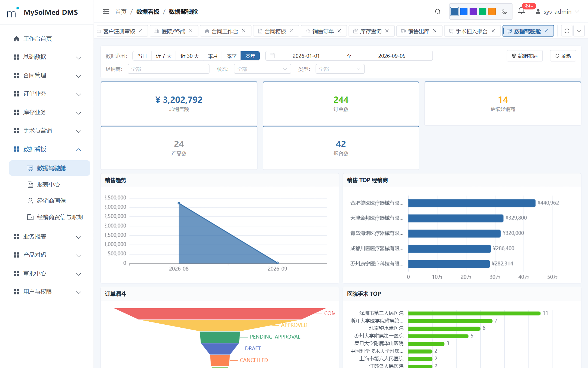Collapse sidebar with the hamburger menu icon
This screenshot has height=368, width=588.
pos(106,11)
